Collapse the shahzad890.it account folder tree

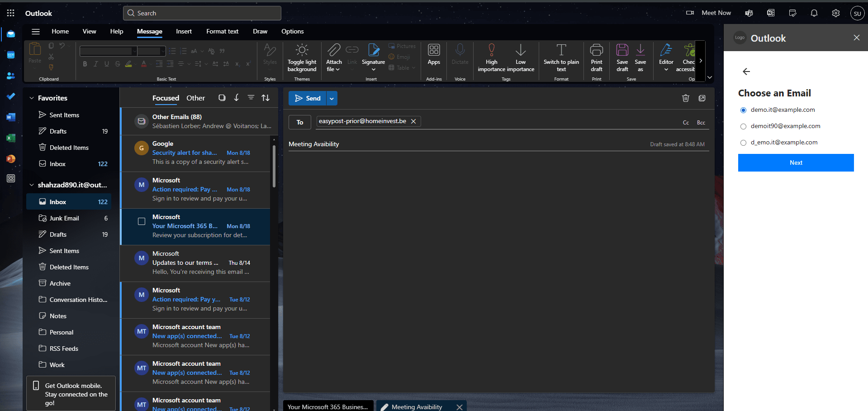click(32, 185)
